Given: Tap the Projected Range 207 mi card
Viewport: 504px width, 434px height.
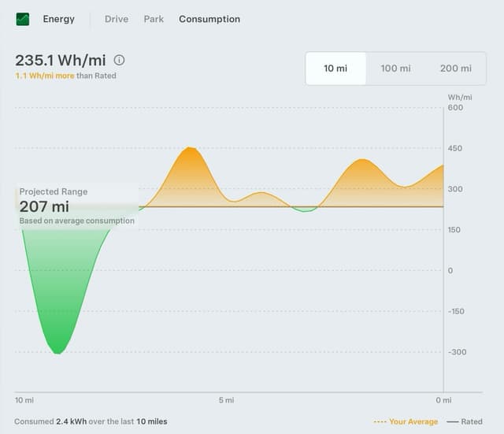Looking at the screenshot, I should pyautogui.click(x=76, y=206).
